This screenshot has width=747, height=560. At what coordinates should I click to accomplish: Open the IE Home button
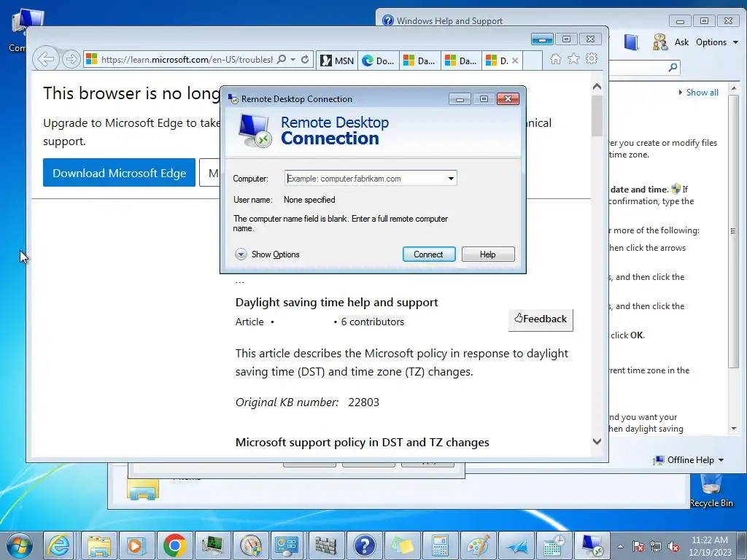(x=555, y=58)
